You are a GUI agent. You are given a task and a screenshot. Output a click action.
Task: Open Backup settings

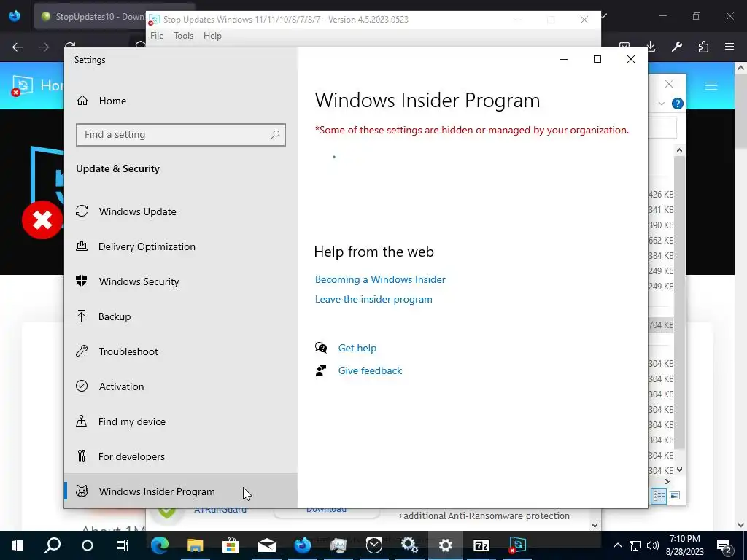click(115, 316)
